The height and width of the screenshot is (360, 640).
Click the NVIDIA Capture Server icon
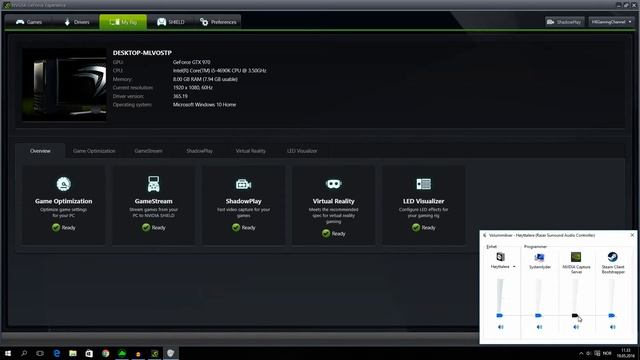click(576, 257)
